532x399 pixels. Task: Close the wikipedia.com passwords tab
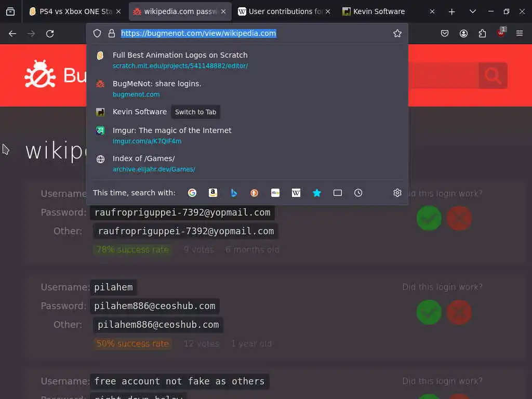pos(223,11)
